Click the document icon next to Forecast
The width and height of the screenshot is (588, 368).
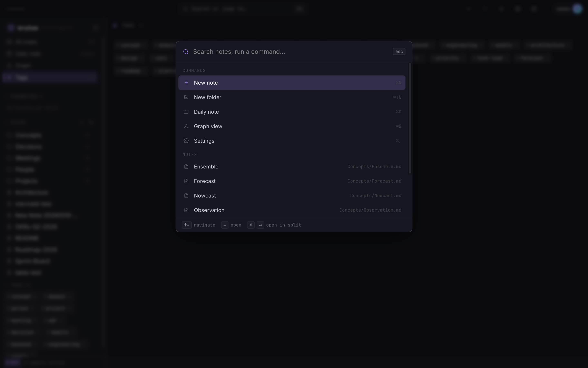click(x=186, y=181)
